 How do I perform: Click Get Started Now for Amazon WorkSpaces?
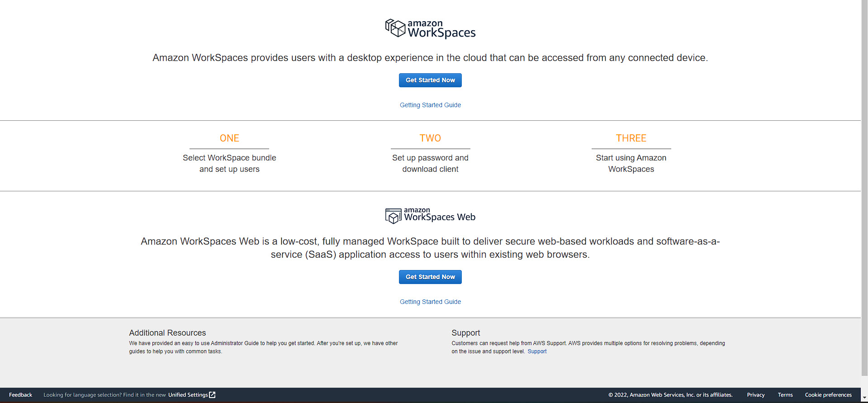point(430,80)
